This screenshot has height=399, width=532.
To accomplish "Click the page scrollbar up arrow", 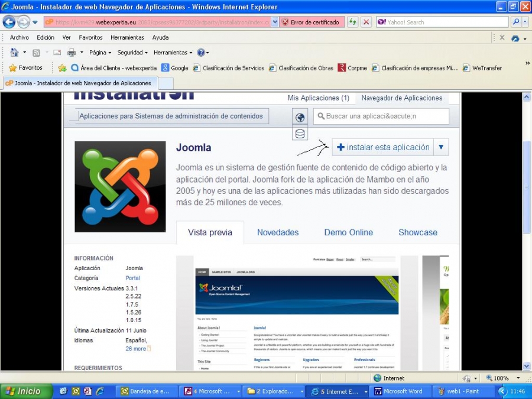I will pyautogui.click(x=527, y=97).
